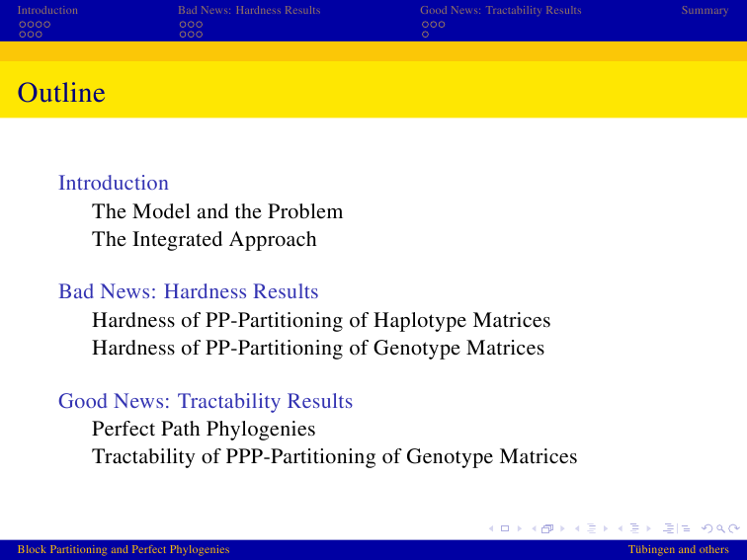Go to previous slide using left arrow
This screenshot has width=747, height=560.
tap(491, 528)
